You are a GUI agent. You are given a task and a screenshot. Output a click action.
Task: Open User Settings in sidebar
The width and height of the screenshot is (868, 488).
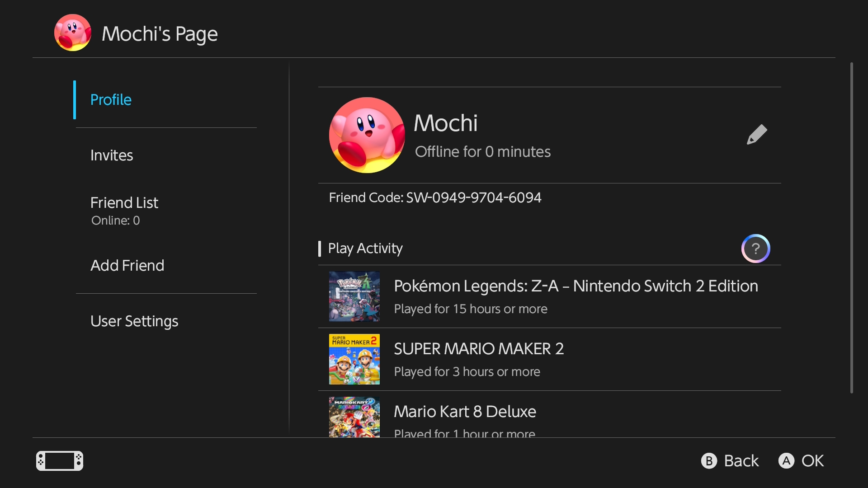(134, 321)
